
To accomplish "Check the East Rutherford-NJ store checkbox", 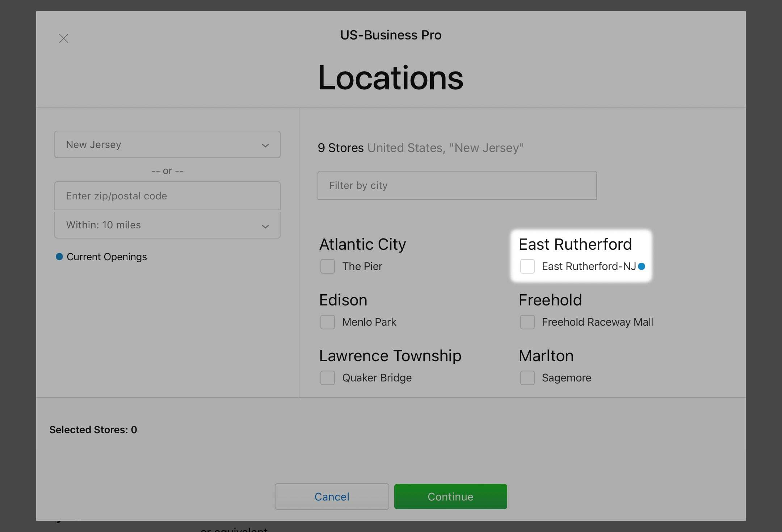I will click(527, 266).
